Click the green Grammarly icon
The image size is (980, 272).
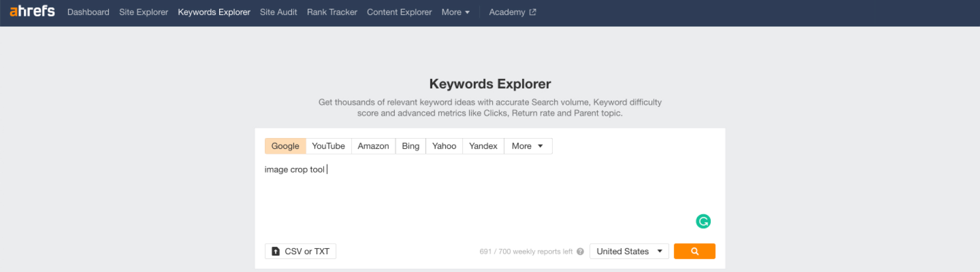pyautogui.click(x=703, y=221)
